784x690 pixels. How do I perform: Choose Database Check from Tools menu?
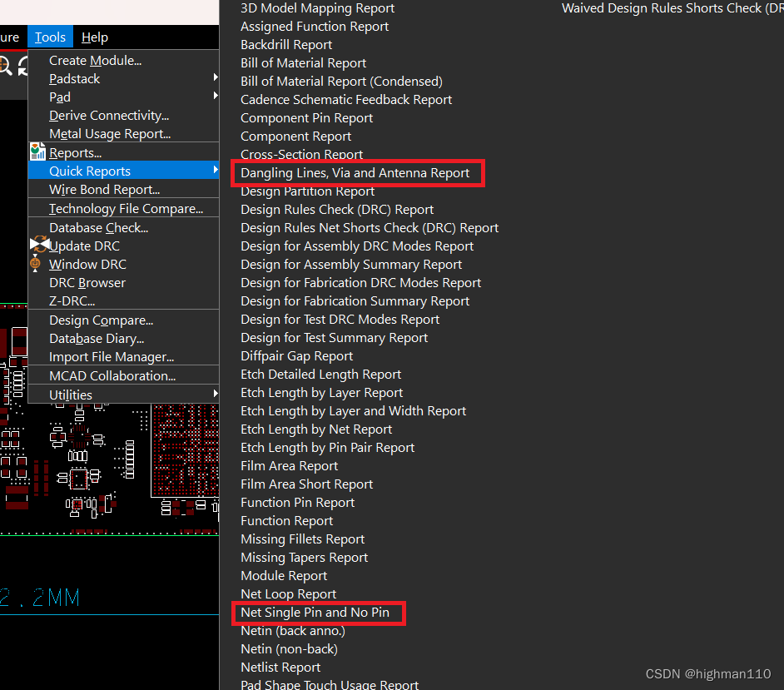[x=98, y=227]
